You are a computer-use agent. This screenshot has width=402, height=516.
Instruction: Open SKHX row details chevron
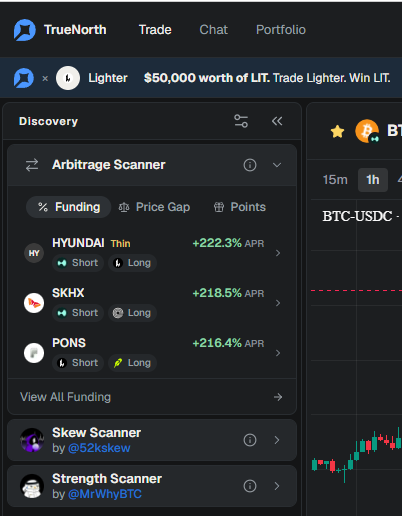click(278, 303)
